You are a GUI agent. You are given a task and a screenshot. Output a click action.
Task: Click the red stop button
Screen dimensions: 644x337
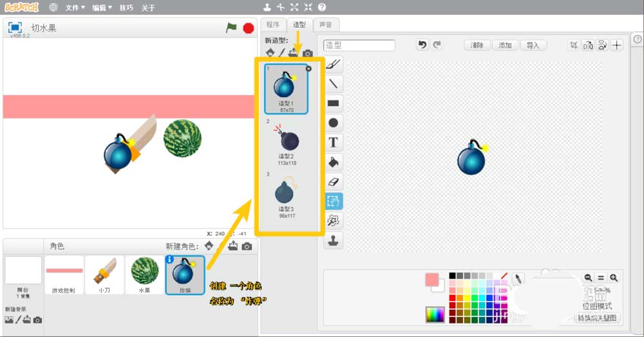click(x=249, y=28)
